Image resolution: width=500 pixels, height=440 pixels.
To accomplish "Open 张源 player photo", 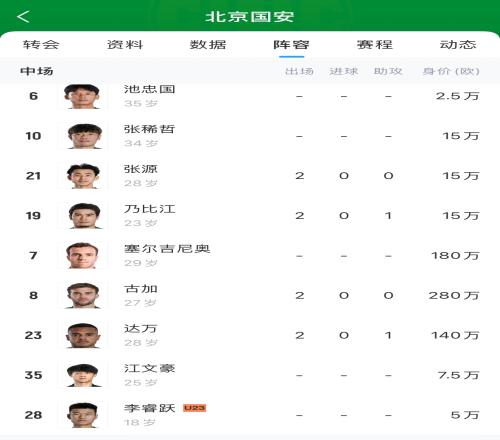I will click(83, 176).
